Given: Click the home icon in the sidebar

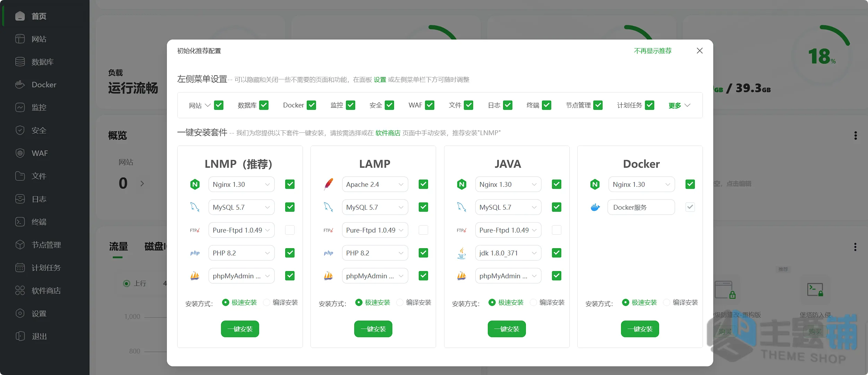Looking at the screenshot, I should (x=20, y=16).
